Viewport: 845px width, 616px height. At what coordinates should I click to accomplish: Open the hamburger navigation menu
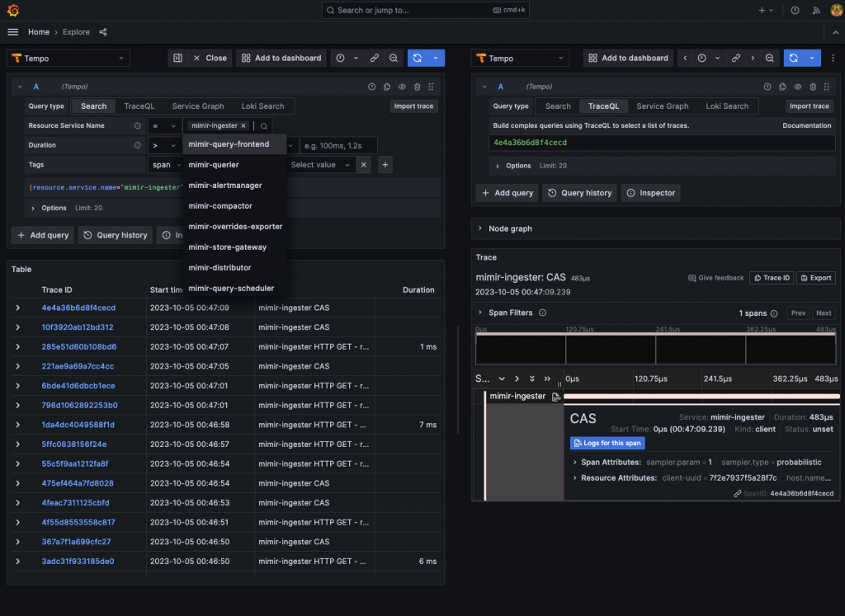(13, 32)
